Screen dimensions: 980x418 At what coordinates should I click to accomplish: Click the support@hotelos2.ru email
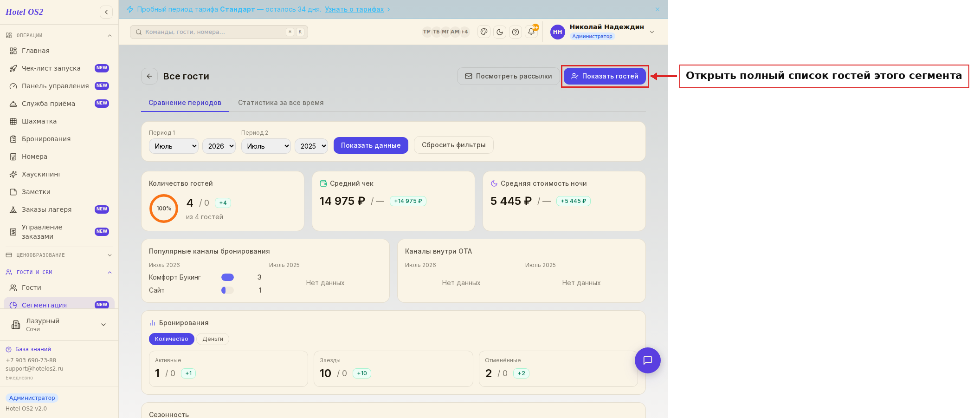point(34,369)
